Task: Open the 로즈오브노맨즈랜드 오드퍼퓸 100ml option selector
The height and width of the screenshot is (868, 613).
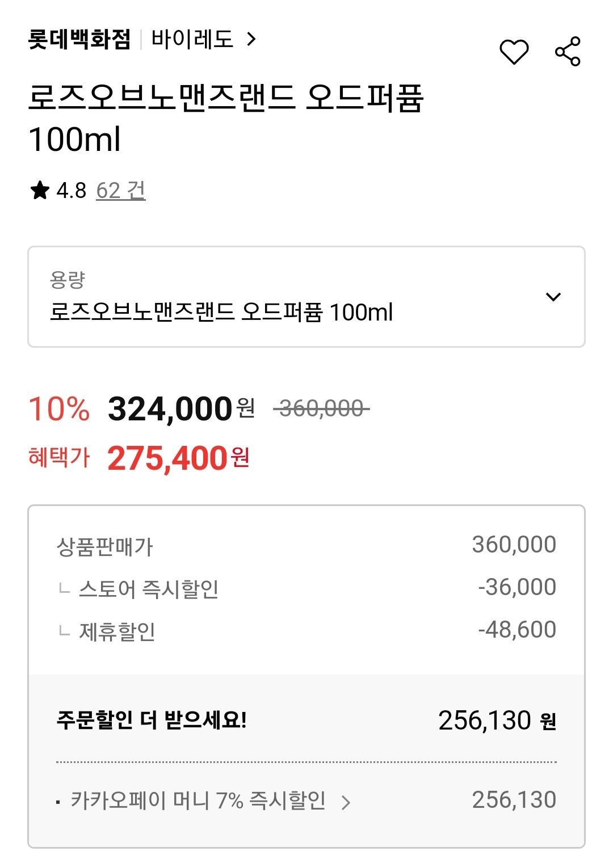Action: 221,312
